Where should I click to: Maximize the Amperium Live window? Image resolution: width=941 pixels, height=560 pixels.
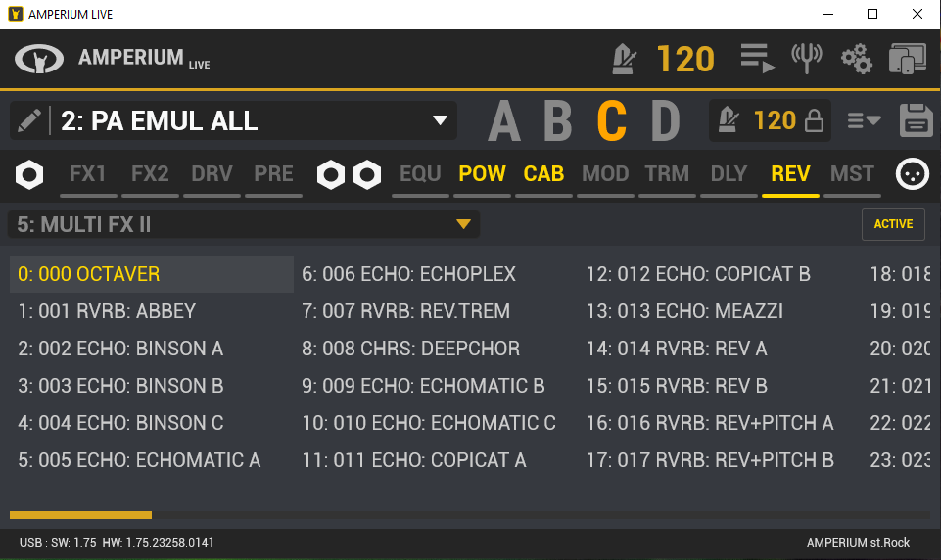point(872,14)
